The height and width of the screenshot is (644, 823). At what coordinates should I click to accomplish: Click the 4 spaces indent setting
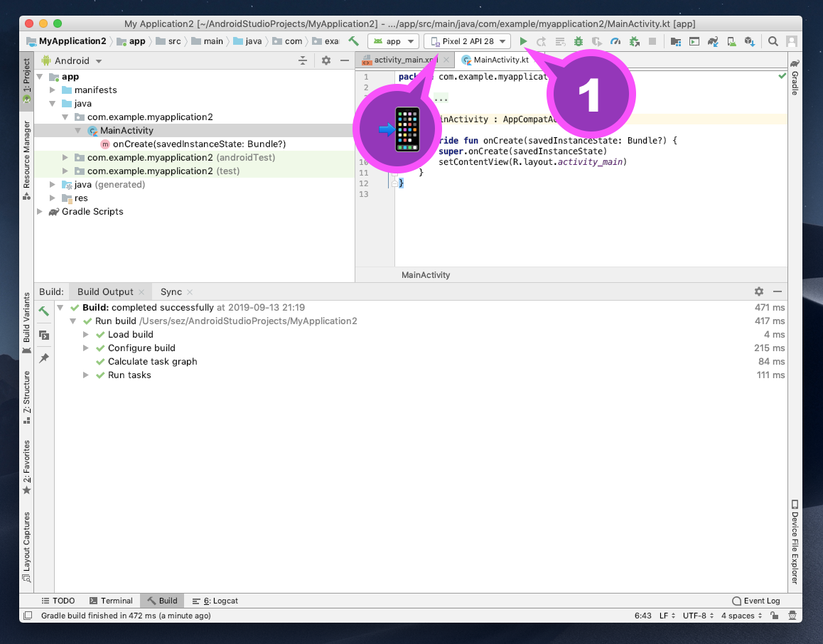741,615
